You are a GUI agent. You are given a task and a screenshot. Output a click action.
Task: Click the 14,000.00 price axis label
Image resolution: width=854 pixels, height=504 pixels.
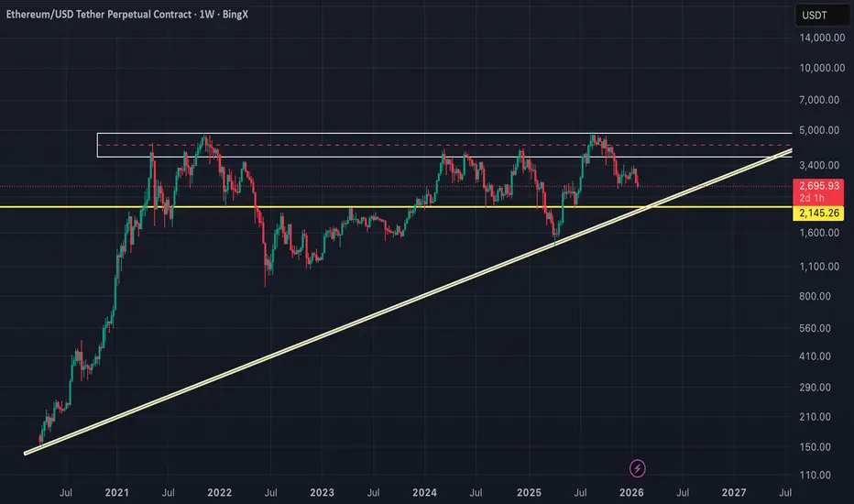pyautogui.click(x=822, y=38)
